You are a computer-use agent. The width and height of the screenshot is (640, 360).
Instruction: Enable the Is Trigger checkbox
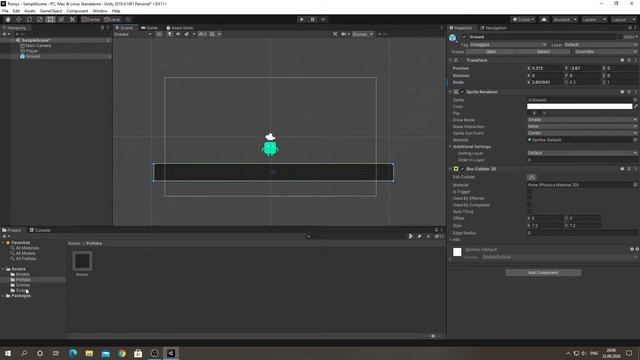click(x=529, y=191)
